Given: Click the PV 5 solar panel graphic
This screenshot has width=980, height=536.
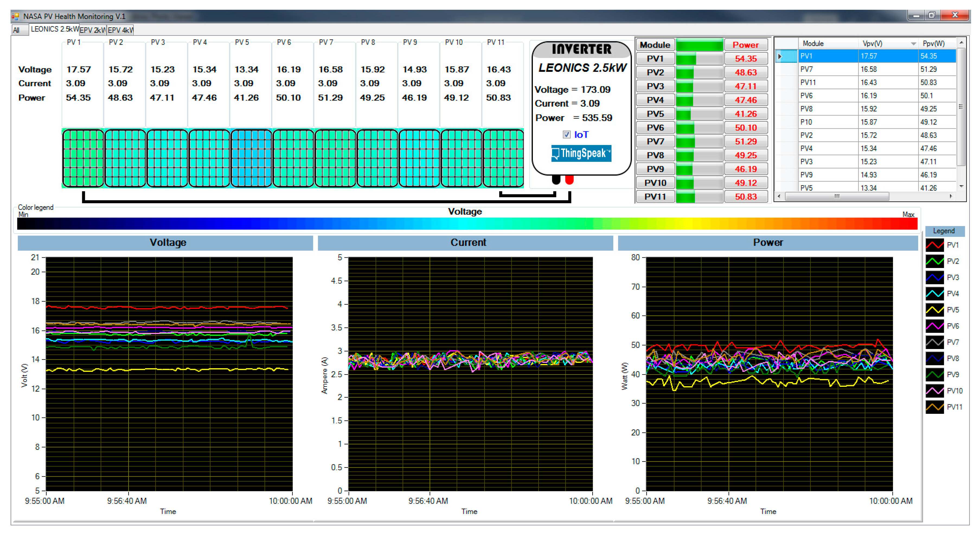Looking at the screenshot, I should pyautogui.click(x=251, y=158).
